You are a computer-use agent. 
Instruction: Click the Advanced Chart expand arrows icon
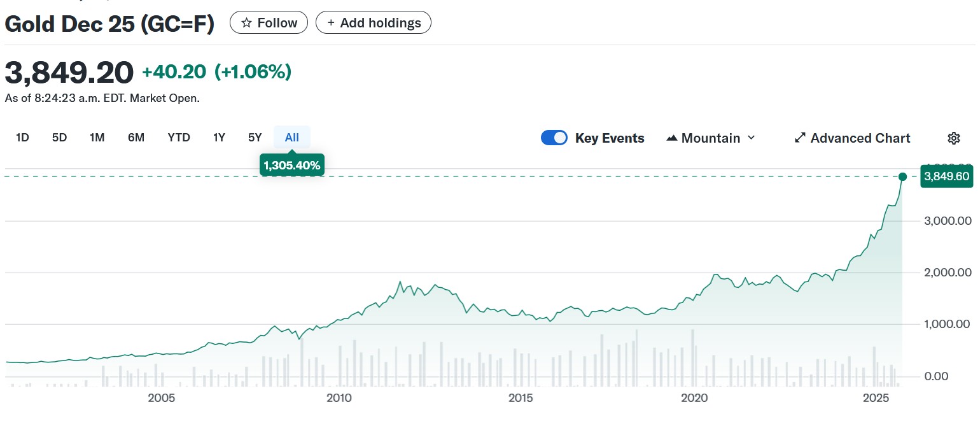coord(800,138)
